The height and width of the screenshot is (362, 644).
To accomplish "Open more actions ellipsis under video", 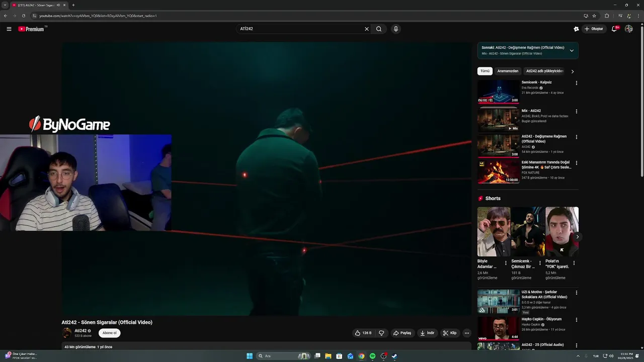I will coord(466,333).
